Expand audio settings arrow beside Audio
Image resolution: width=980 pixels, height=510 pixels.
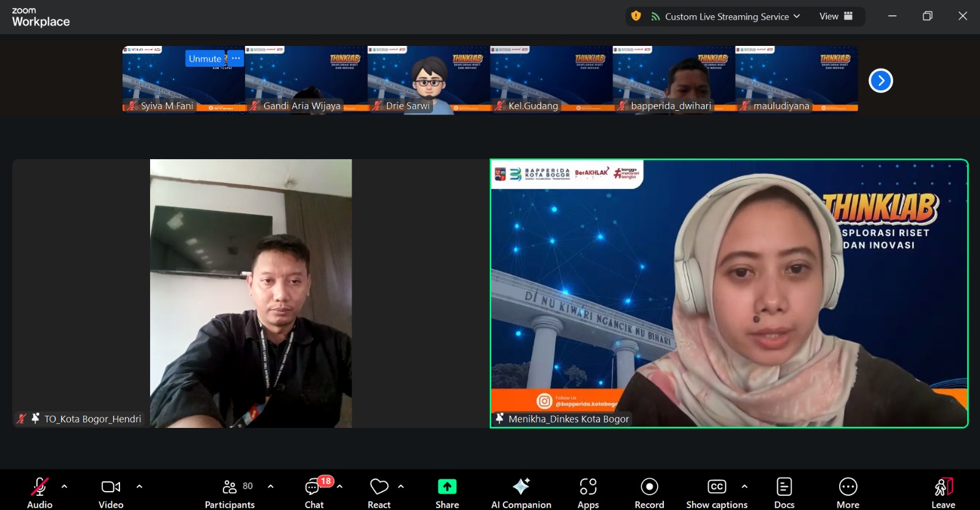pyautogui.click(x=64, y=487)
